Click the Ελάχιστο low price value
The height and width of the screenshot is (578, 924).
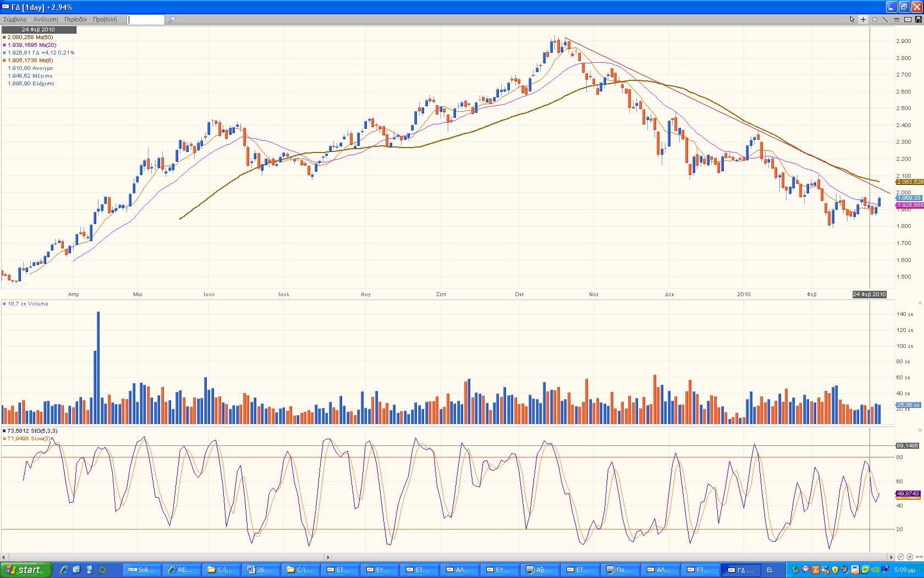(x=31, y=84)
